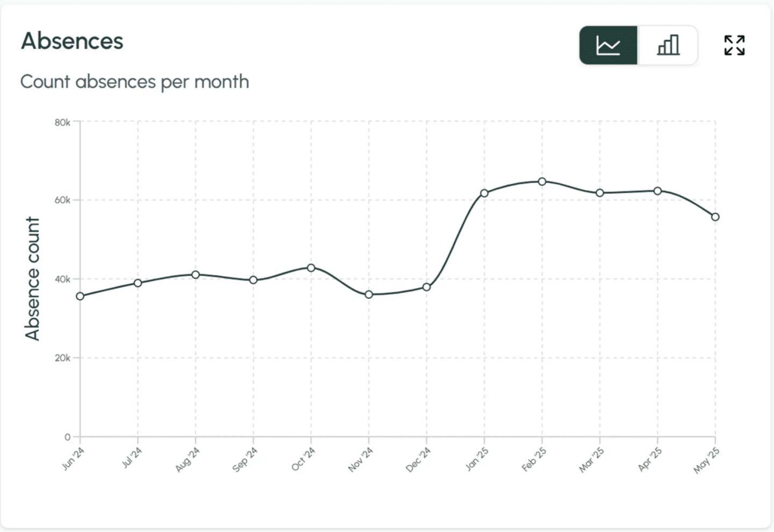
Task: Click the Feb '25 x-axis label
Action: pyautogui.click(x=534, y=459)
